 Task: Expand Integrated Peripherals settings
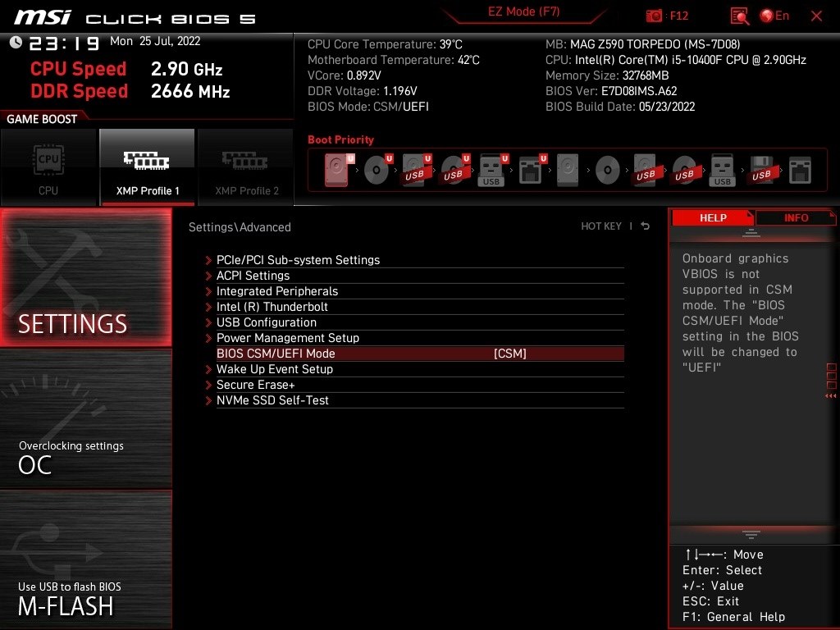[278, 291]
